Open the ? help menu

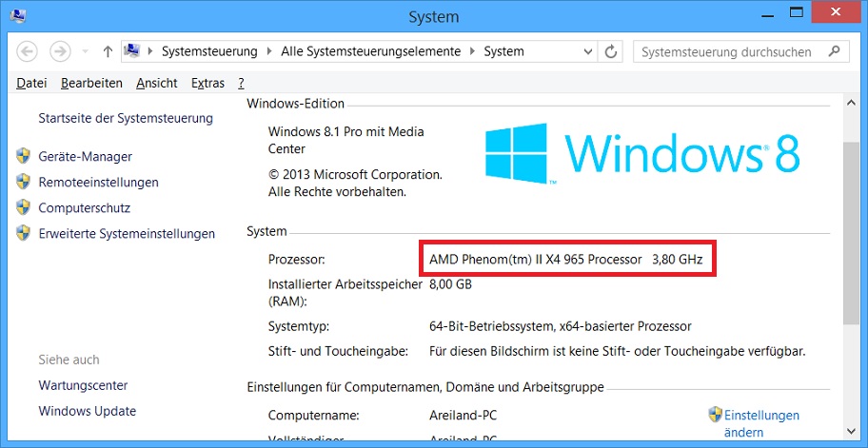[242, 84]
